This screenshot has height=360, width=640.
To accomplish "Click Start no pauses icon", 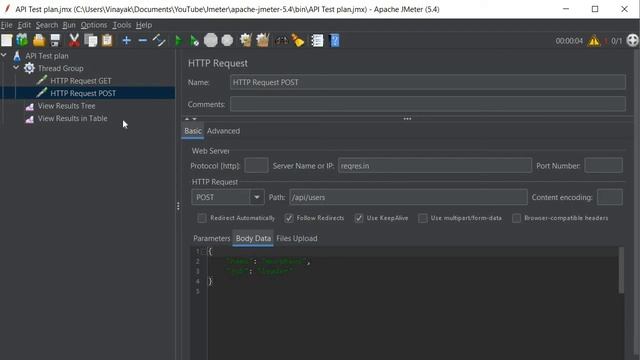I will 194,40.
